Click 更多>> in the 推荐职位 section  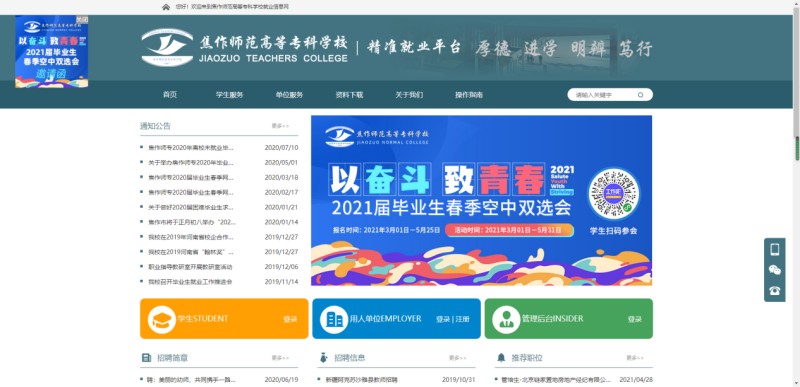pyautogui.click(x=635, y=358)
